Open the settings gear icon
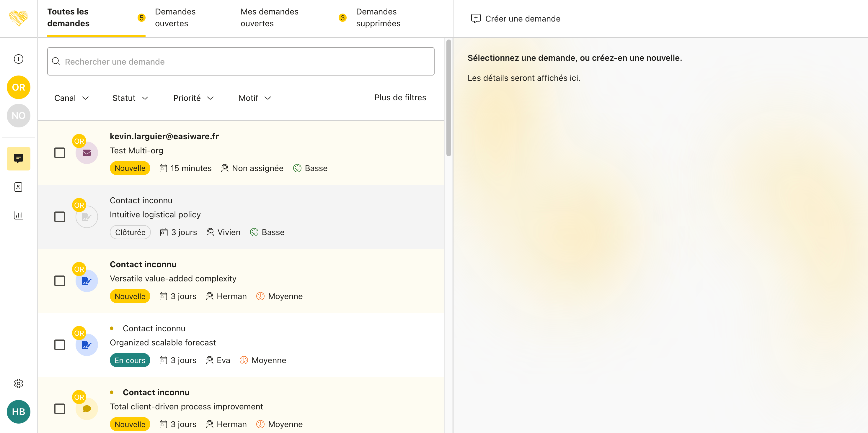Viewport: 868px width, 433px height. (x=19, y=383)
